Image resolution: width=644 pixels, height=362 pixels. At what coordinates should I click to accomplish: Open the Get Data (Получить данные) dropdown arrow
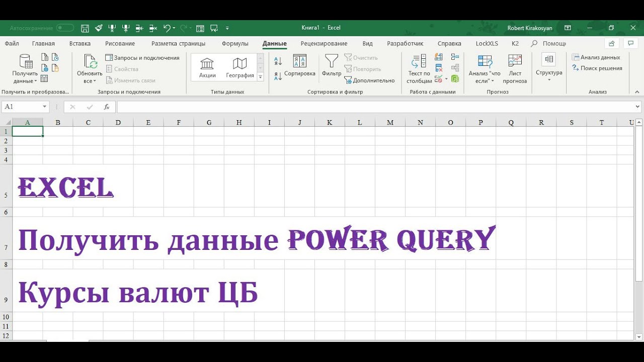pos(36,81)
